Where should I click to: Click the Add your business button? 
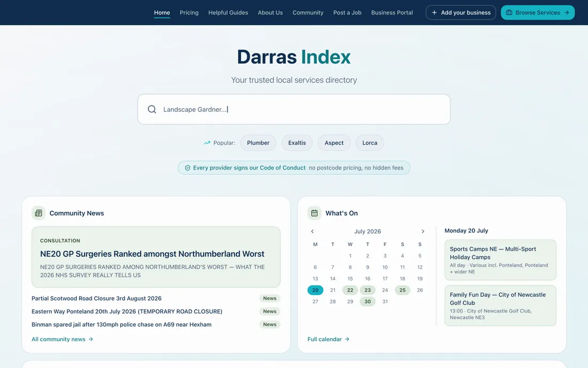[x=461, y=12]
